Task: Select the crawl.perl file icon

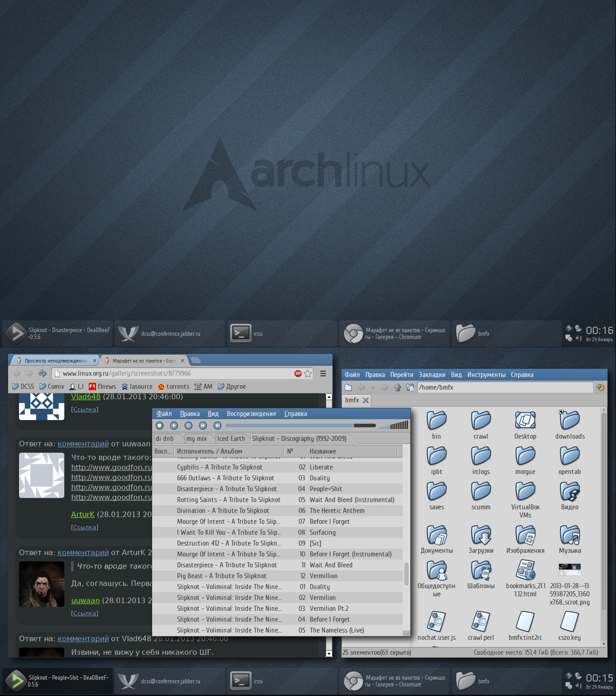Action: [x=481, y=621]
